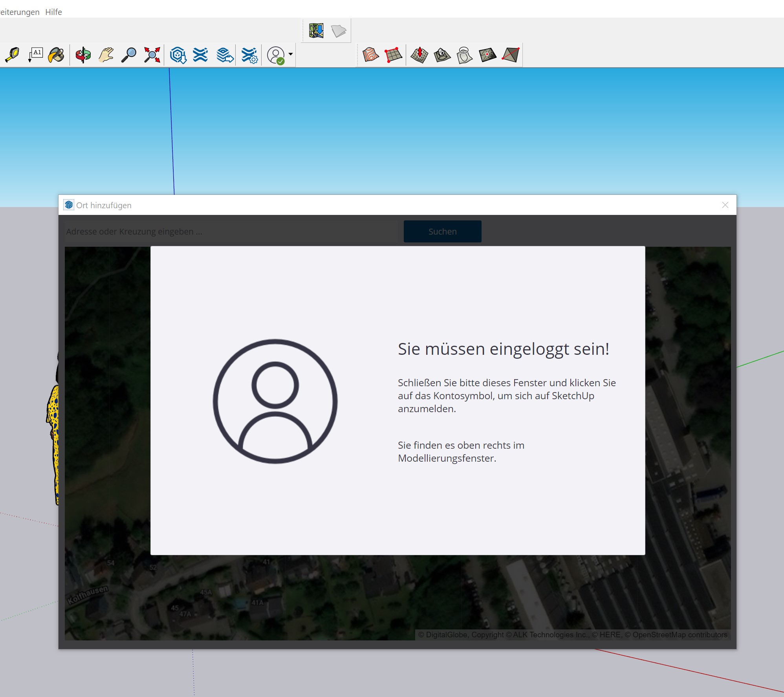Pick the Paint Bucket tool
The width and height of the screenshot is (784, 697).
pos(56,55)
